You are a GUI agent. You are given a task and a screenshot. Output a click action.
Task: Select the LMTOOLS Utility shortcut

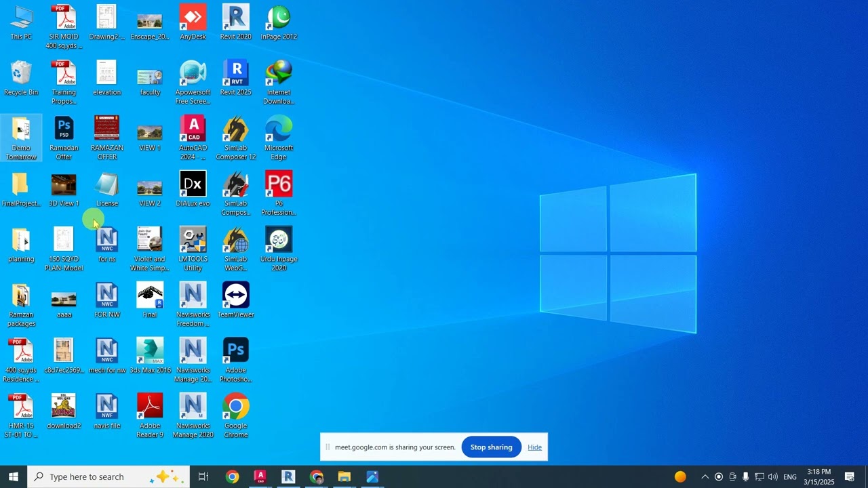[x=193, y=249]
